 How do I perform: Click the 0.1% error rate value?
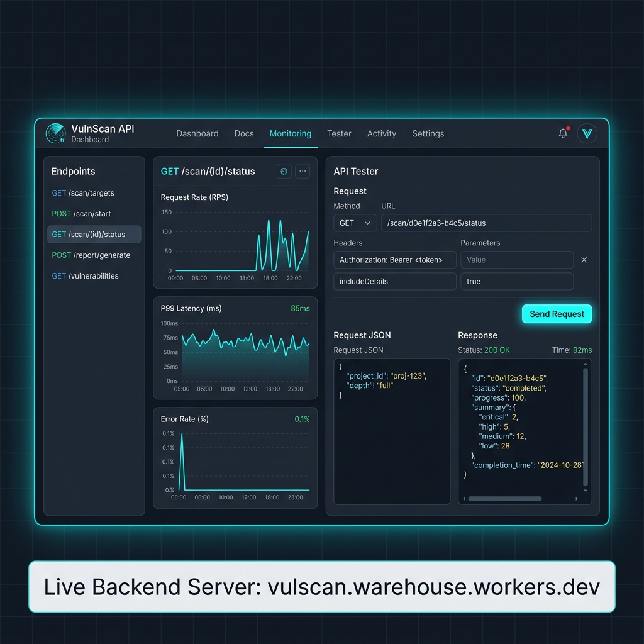(x=302, y=419)
